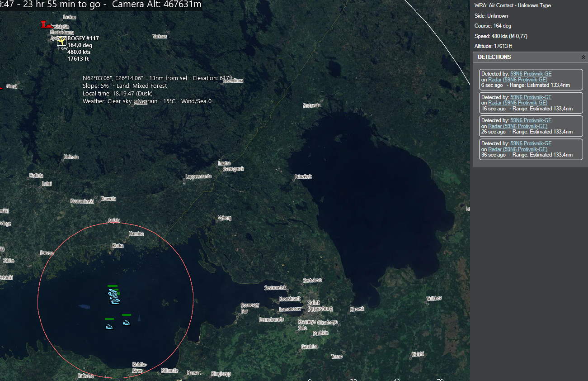Select the lower-right friendly blue ship
The height and width of the screenshot is (381, 588).
point(127,322)
